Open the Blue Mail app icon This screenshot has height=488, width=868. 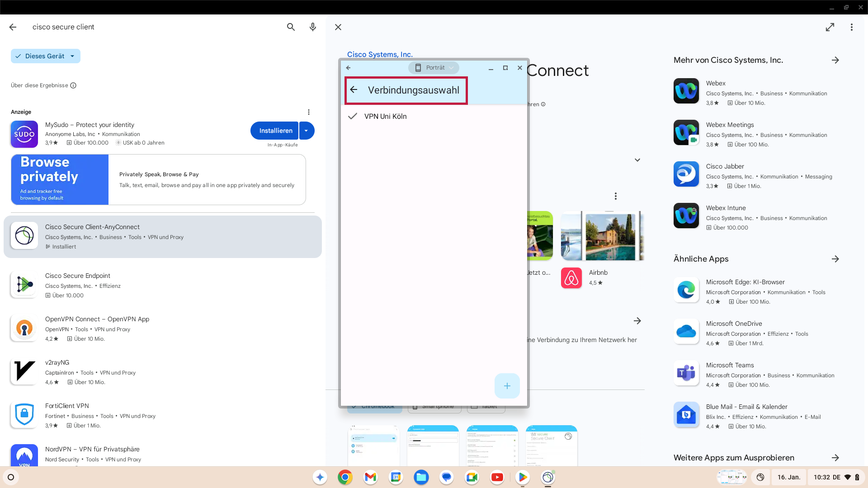click(x=686, y=414)
